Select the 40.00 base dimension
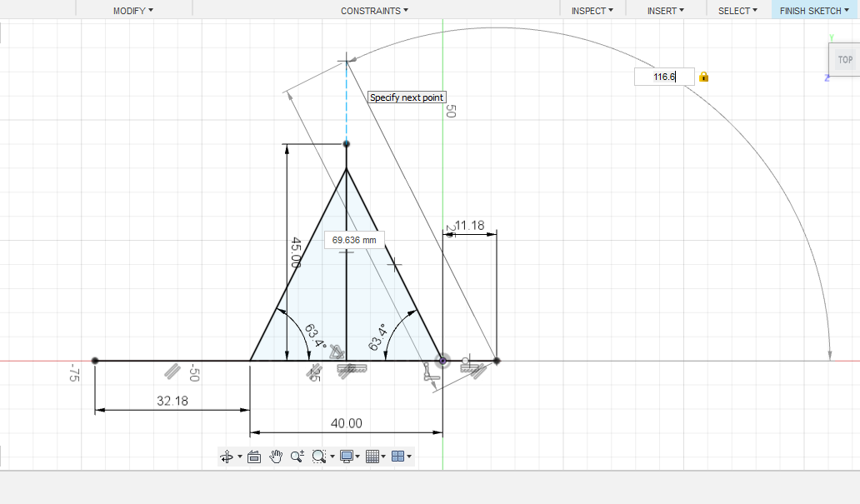860x504 pixels. click(x=347, y=423)
